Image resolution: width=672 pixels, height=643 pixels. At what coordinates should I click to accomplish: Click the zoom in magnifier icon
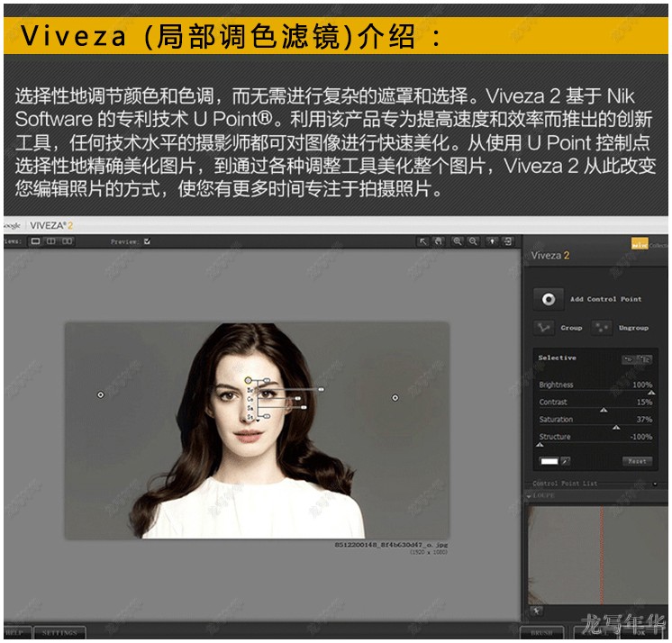(458, 241)
